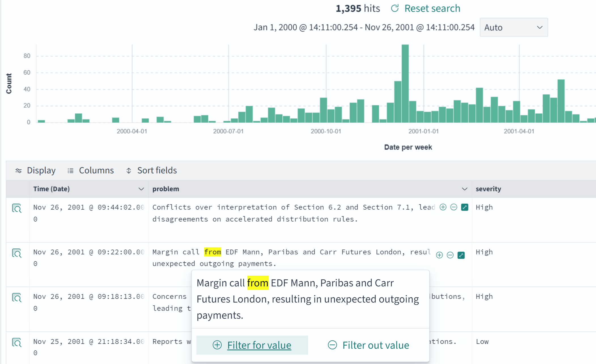
Task: Open document details for the 09:18:13 row
Action: click(x=17, y=297)
